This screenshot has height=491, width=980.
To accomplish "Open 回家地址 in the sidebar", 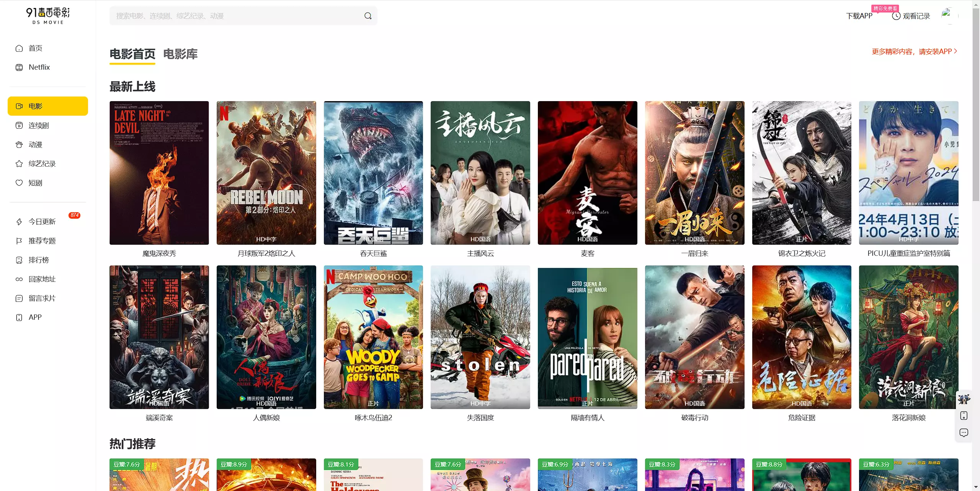I will (x=42, y=279).
